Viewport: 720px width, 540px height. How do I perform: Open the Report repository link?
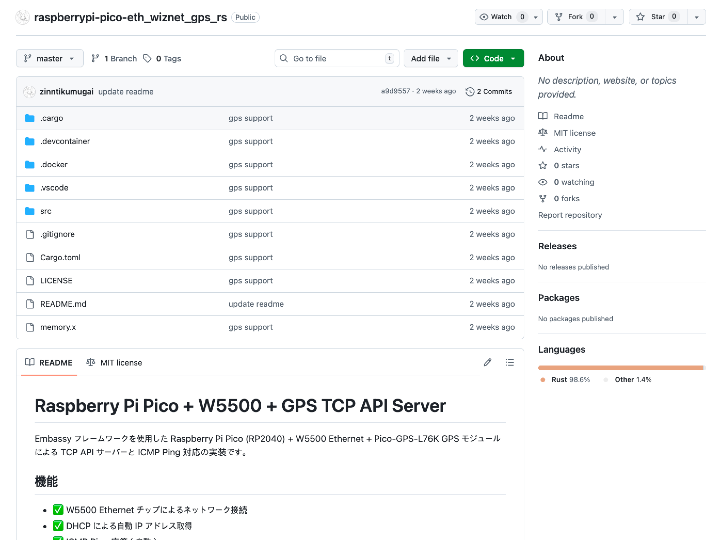pyautogui.click(x=570, y=215)
